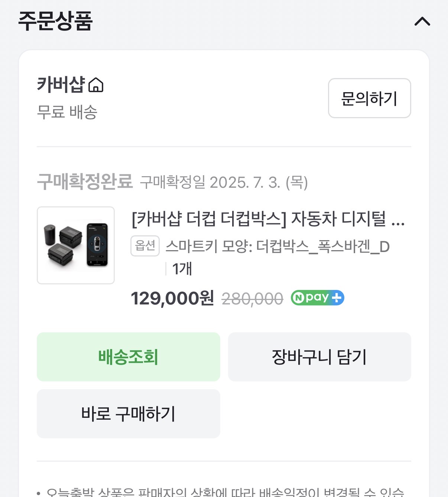This screenshot has height=497, width=448.
Task: Click the 1개 quantity text
Action: coord(182,269)
